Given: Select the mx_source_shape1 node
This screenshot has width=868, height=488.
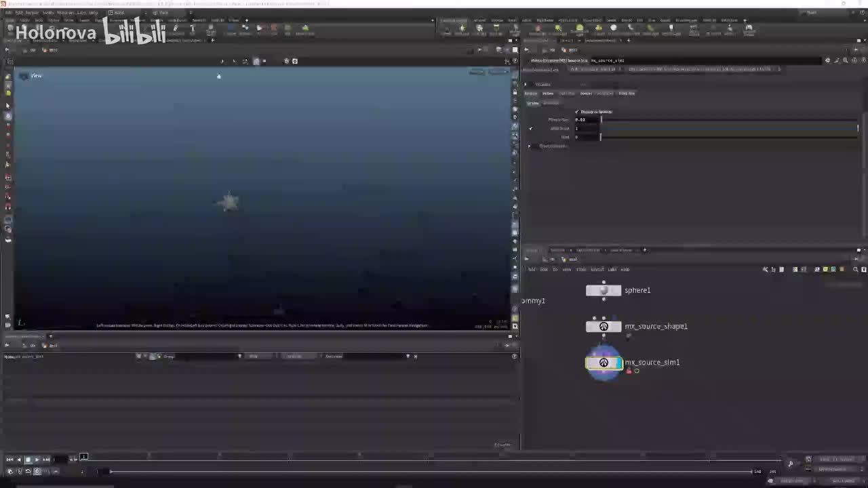Looking at the screenshot, I should coord(604,327).
